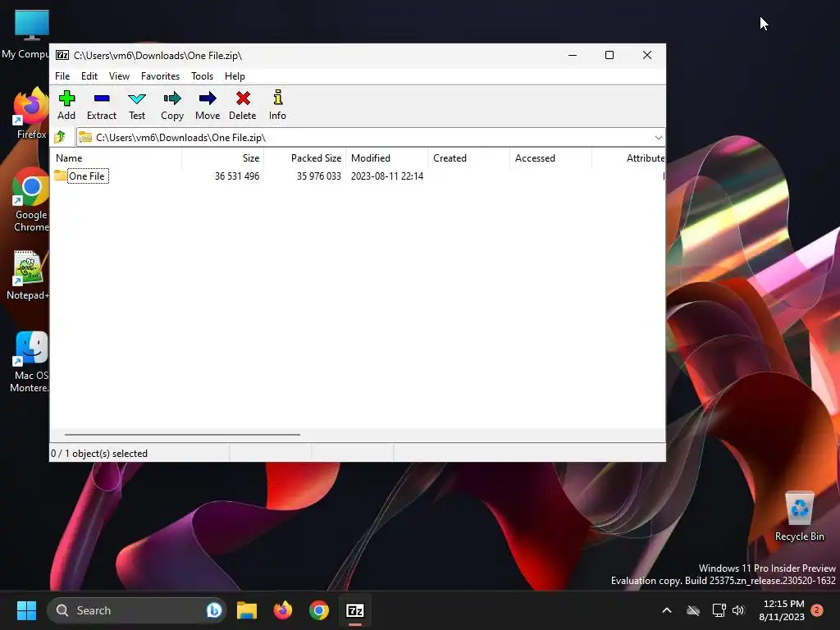Sort by the Name column header

click(x=116, y=158)
